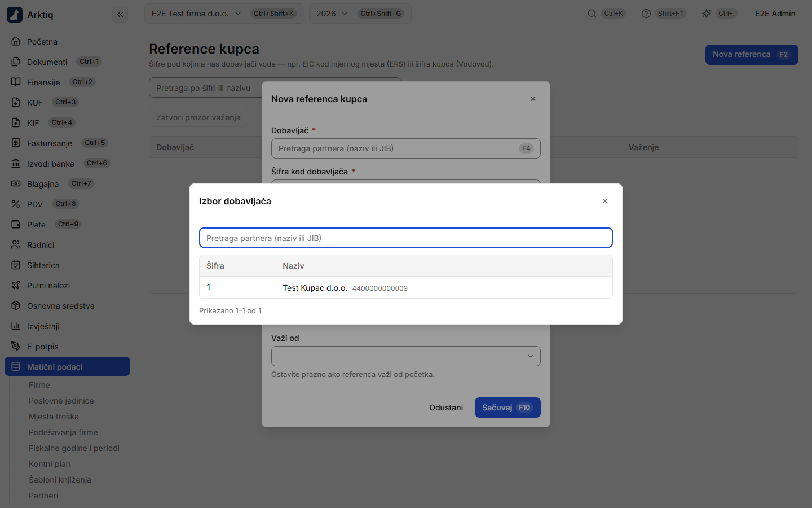Open the KUF section icon
Viewport: 812px width, 508px height.
16,103
